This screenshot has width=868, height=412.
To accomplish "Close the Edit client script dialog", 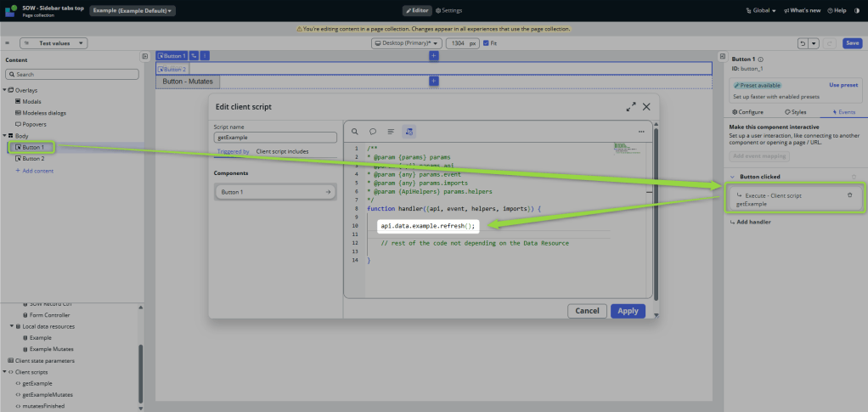I will pyautogui.click(x=646, y=107).
